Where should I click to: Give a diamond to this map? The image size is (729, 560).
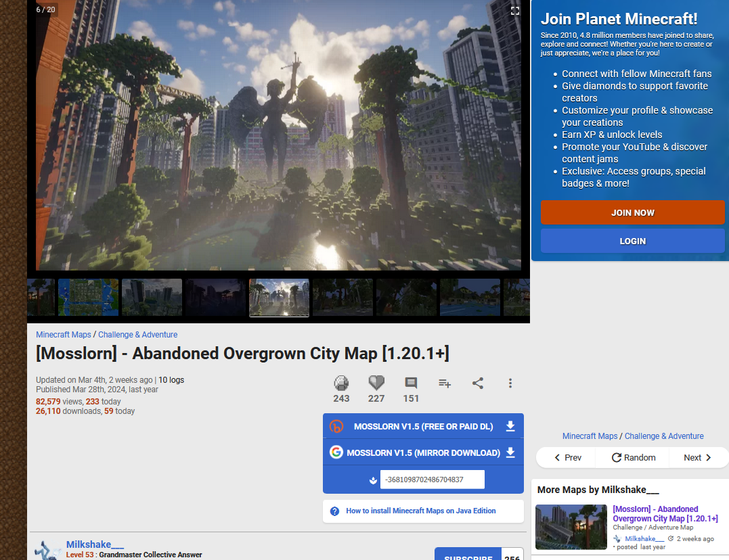pyautogui.click(x=341, y=383)
